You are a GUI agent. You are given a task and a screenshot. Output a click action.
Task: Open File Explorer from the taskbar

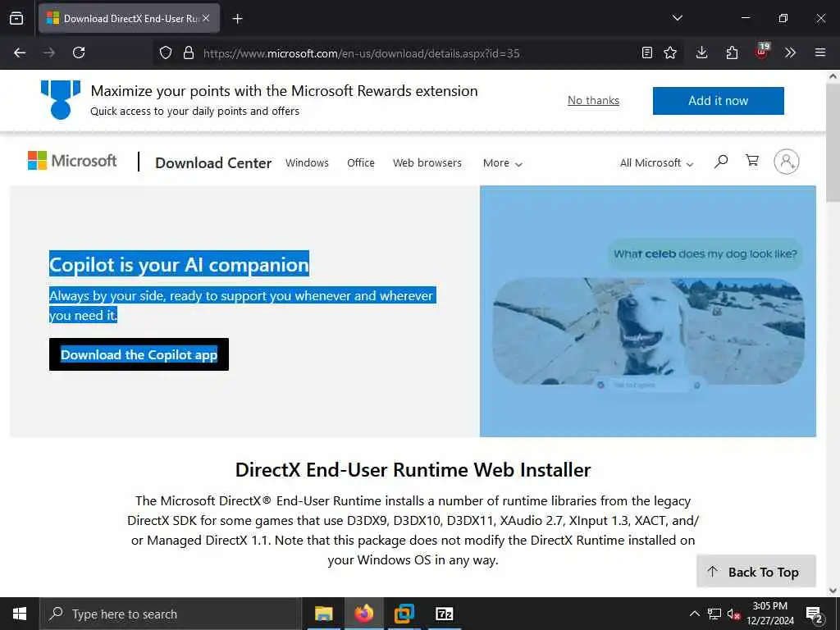323,614
